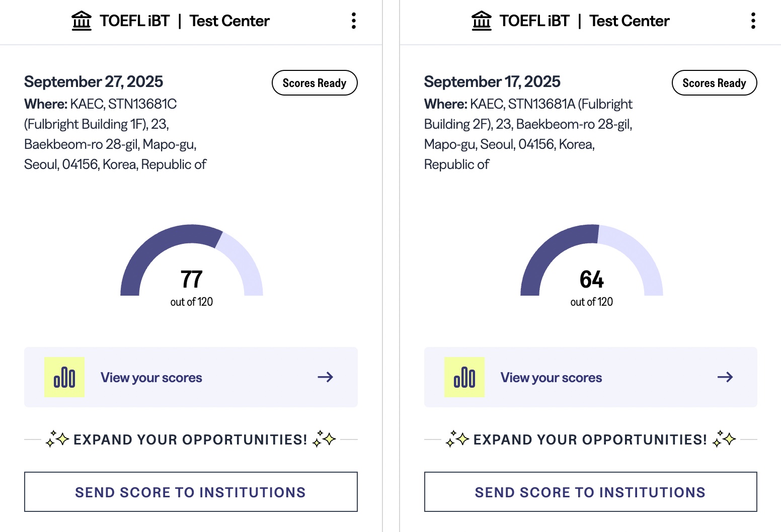Click institution icon on September 17 card header
This screenshot has width=781, height=532.
482,21
